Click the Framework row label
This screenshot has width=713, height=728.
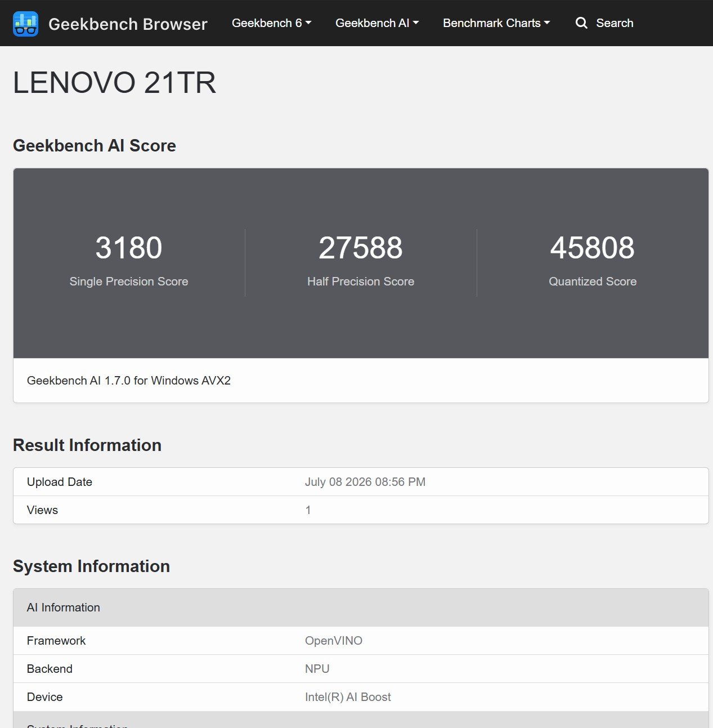[x=56, y=641]
